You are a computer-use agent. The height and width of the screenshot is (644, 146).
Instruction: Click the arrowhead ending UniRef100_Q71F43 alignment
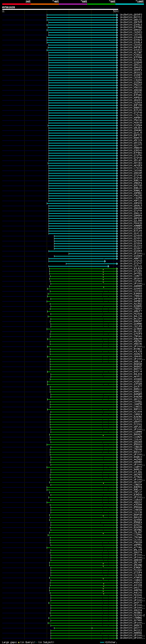click(x=105, y=261)
